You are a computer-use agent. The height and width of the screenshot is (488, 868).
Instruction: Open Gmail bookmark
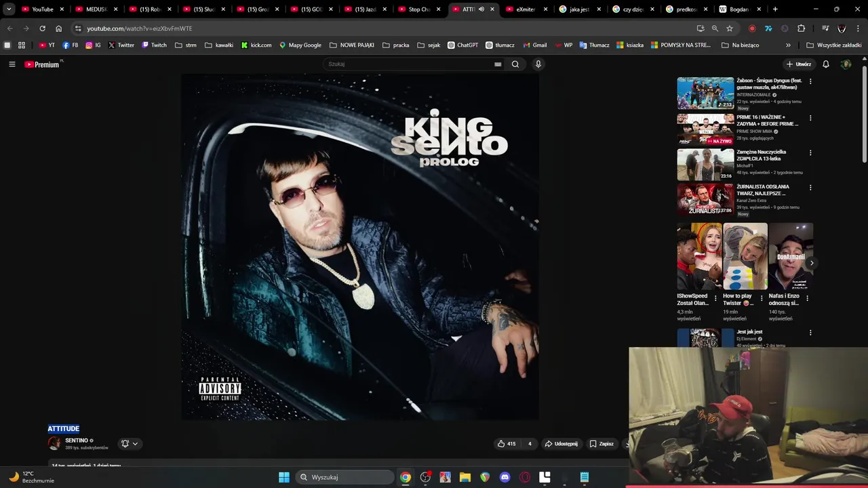[x=535, y=45]
